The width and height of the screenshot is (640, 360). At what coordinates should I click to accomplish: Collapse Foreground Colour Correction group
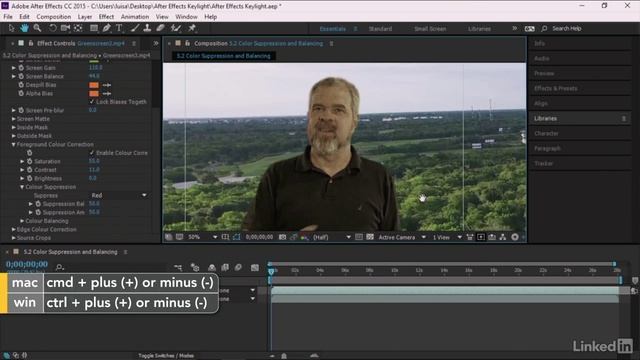point(14,144)
